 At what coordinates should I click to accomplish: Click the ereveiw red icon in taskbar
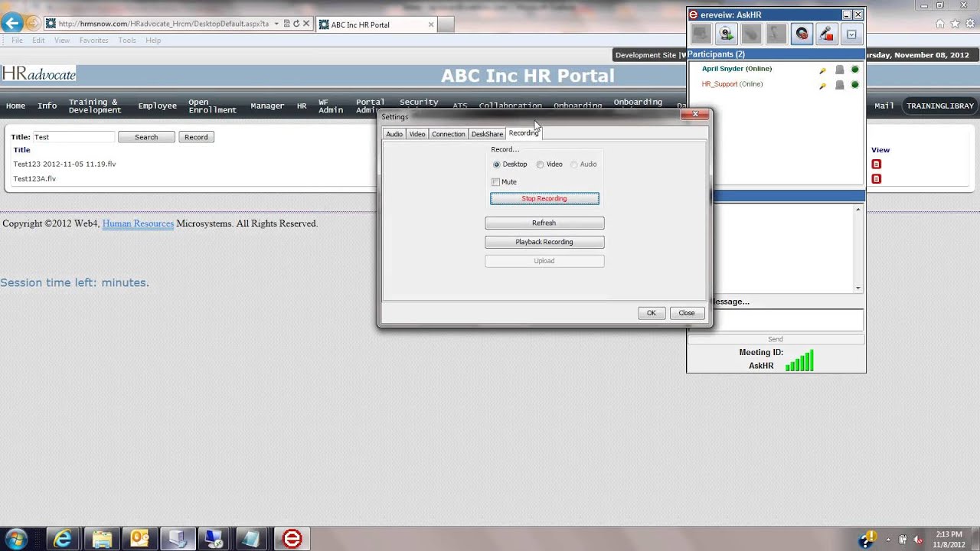292,539
